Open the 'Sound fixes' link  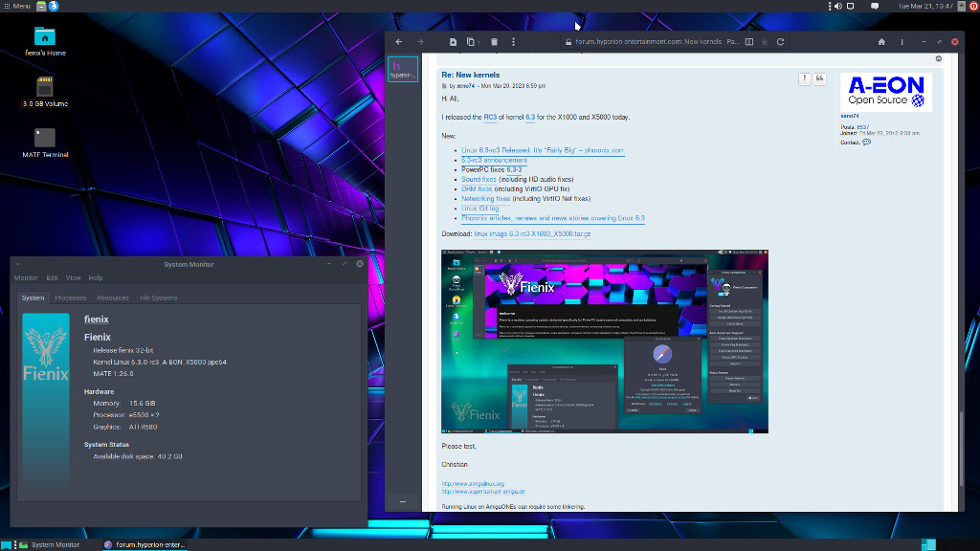pyautogui.click(x=479, y=179)
